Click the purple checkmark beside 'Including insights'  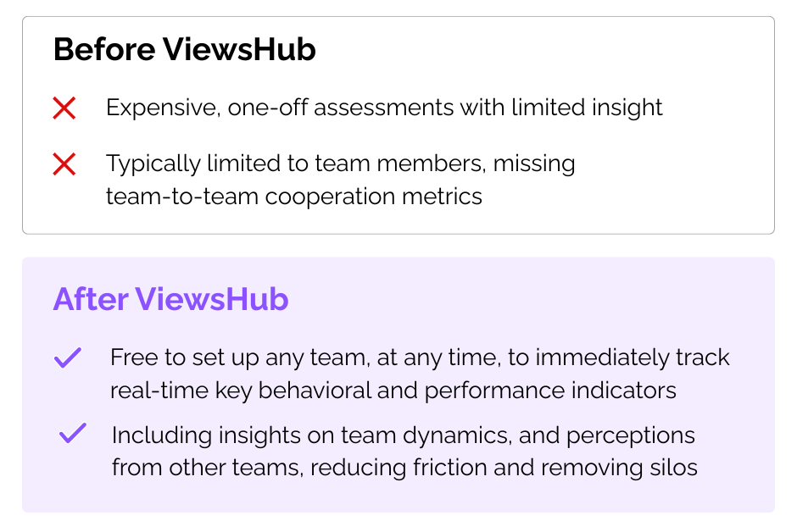(73, 433)
